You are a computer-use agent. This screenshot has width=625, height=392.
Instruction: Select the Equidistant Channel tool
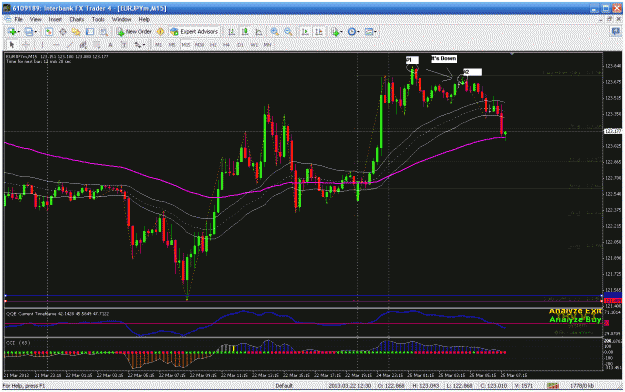pos(83,45)
